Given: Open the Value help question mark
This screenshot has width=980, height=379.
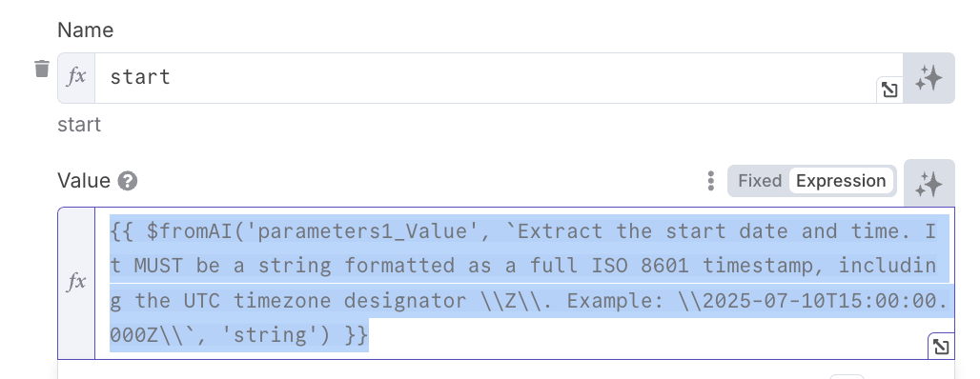Looking at the screenshot, I should tap(128, 181).
